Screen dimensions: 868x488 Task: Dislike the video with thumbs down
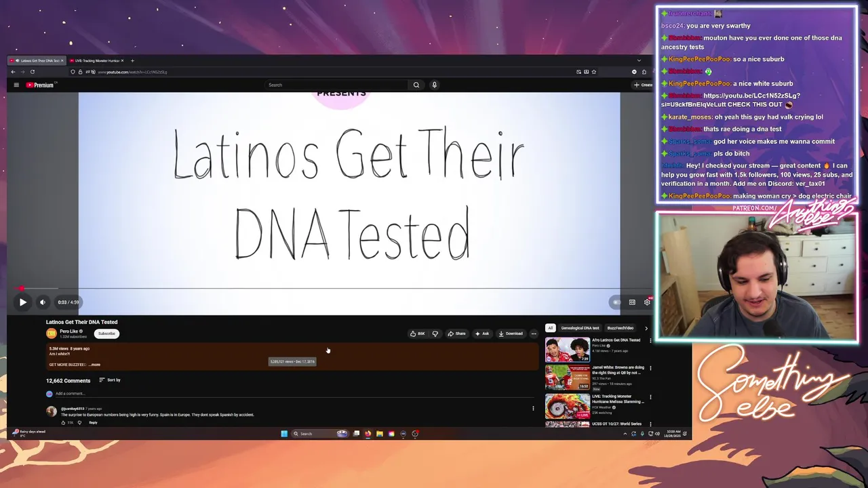pos(435,333)
